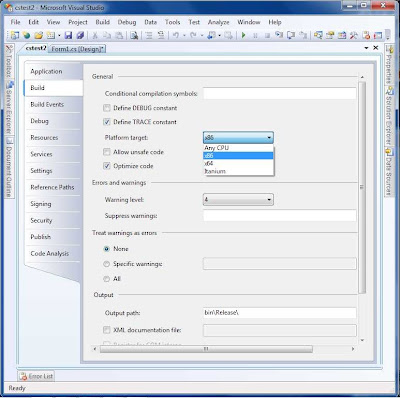Click the Undo arrow icon
400x398 pixels.
click(x=176, y=35)
